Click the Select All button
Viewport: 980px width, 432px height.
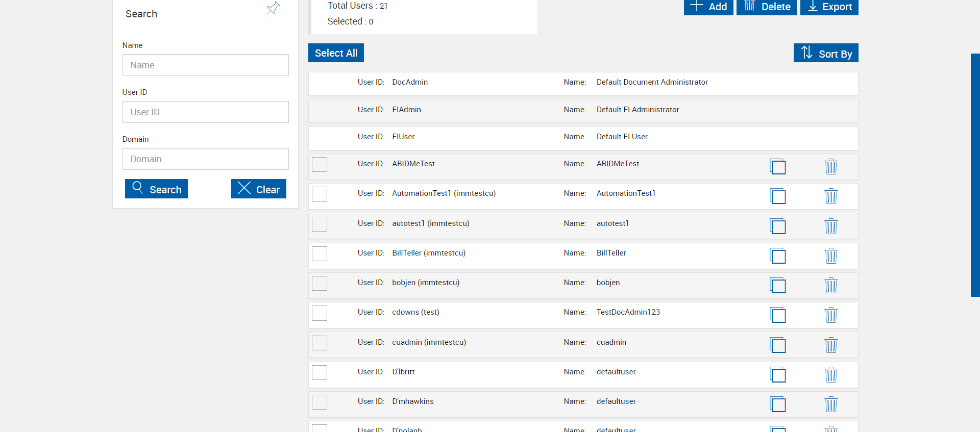coord(336,53)
